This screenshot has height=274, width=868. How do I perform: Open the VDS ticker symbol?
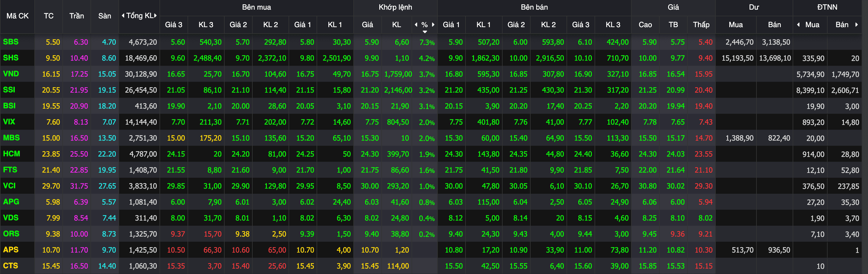(x=11, y=218)
